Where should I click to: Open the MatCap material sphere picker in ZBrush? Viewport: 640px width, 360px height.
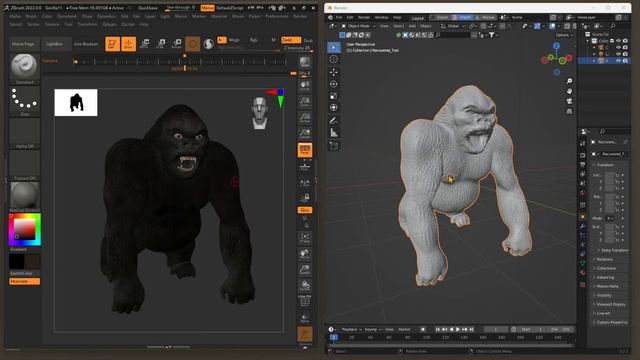click(x=24, y=195)
